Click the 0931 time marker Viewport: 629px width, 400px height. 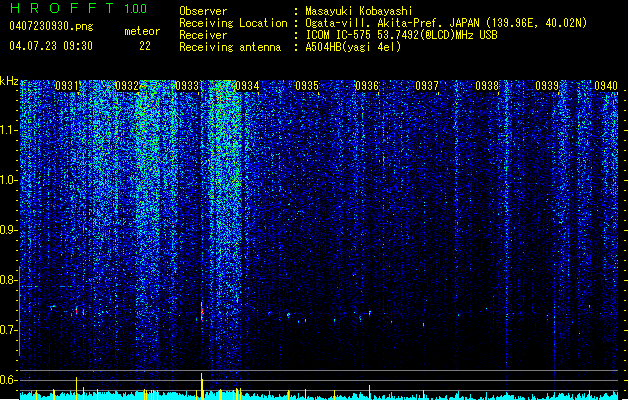tap(67, 86)
